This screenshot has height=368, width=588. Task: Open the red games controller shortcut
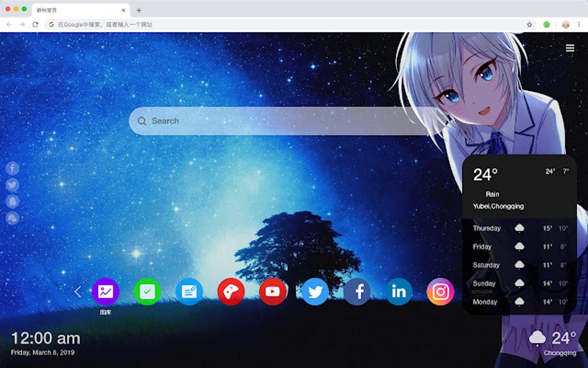click(x=231, y=291)
